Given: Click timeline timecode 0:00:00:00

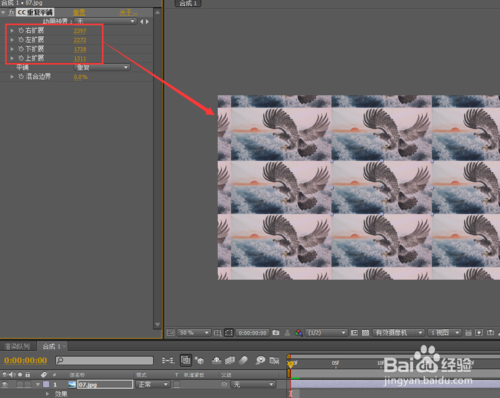Looking at the screenshot, I should (26, 360).
